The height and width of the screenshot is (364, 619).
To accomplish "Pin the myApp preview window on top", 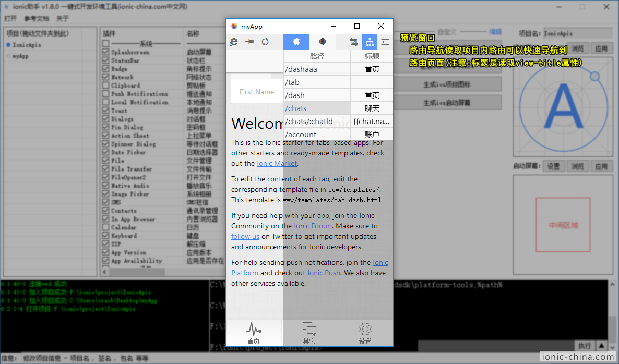I will [249, 42].
